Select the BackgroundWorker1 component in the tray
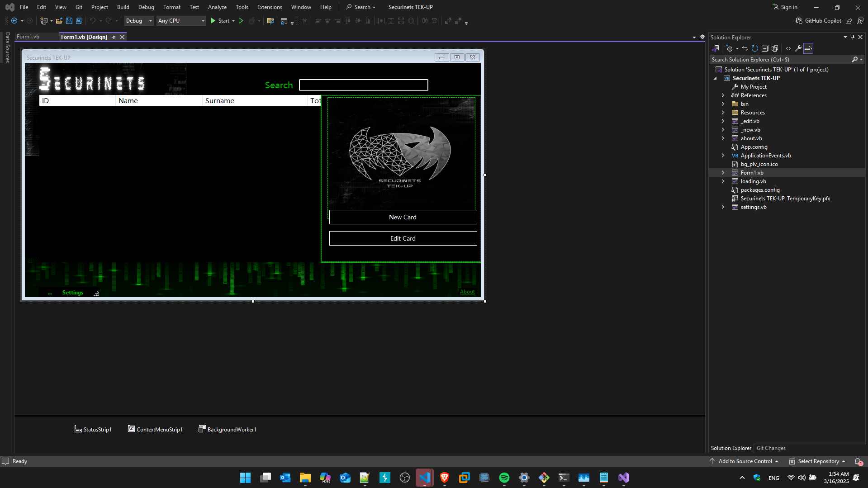Image resolution: width=868 pixels, height=488 pixels. (x=227, y=429)
